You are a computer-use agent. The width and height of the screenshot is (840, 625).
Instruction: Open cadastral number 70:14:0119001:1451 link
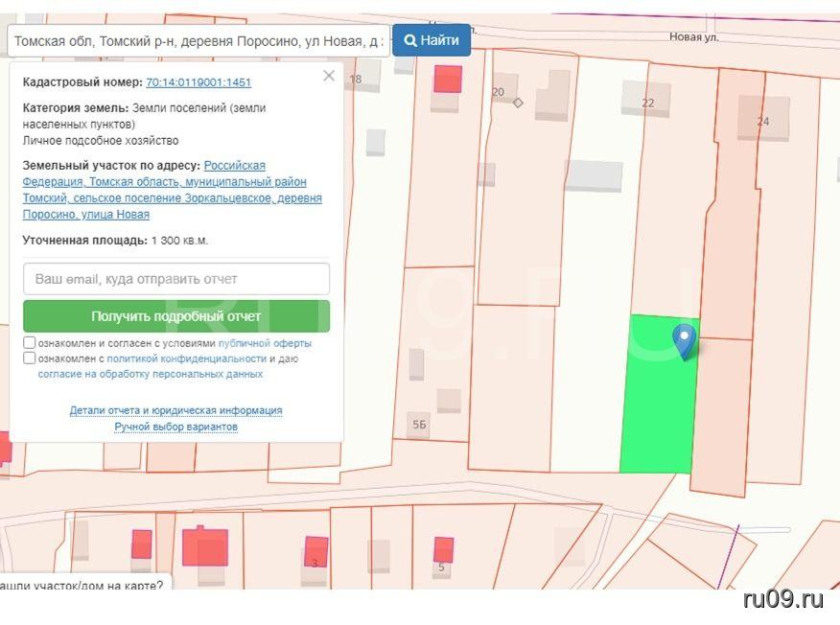coord(198,82)
